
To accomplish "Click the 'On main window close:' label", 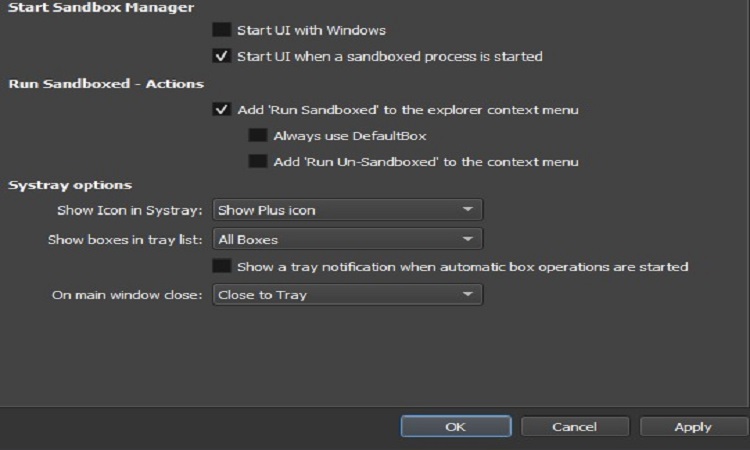I will click(128, 295).
